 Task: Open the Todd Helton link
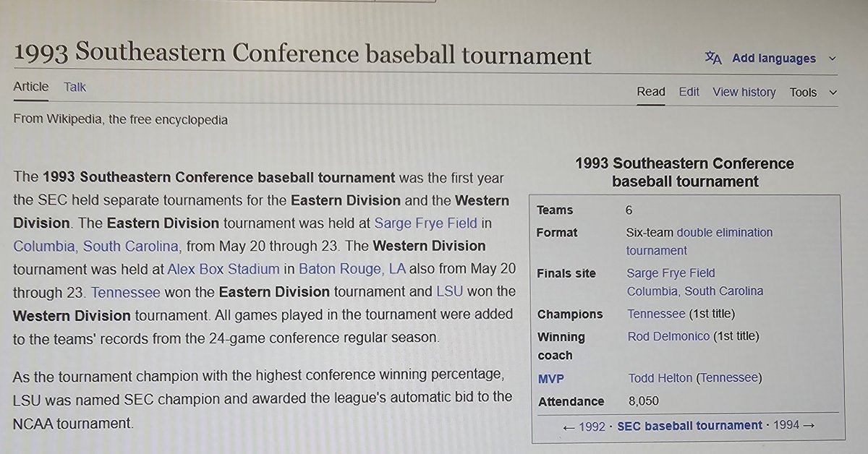pyautogui.click(x=660, y=378)
